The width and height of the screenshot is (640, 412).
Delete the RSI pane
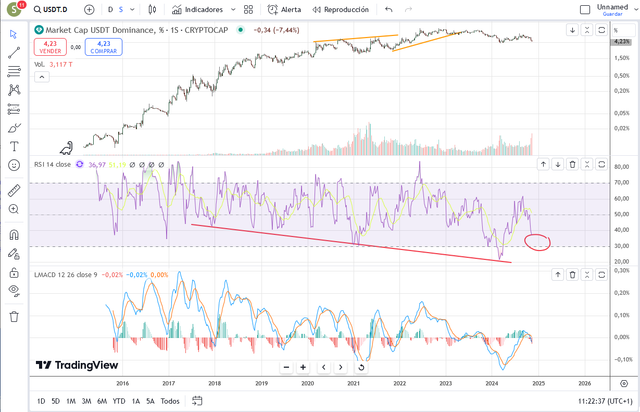coord(572,165)
